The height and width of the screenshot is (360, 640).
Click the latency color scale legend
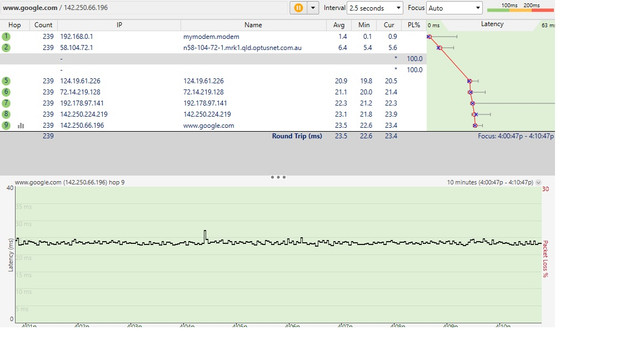tap(520, 7)
